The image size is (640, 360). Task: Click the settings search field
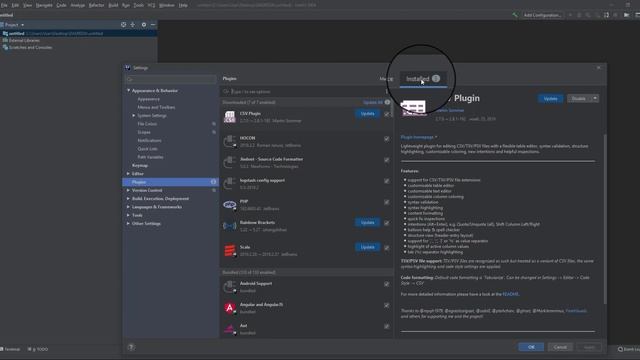[x=171, y=79]
